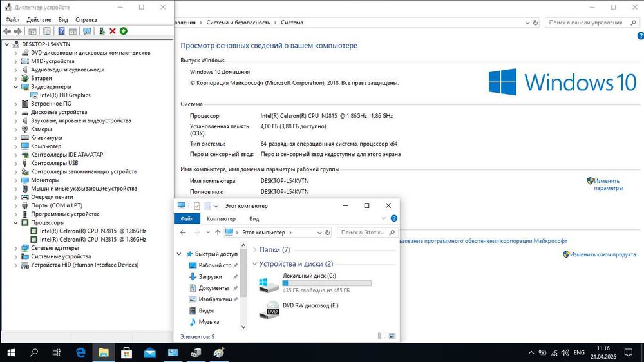644x362 pixels.
Task: Open the Файл menu in Device Manager
Action: tap(12, 20)
